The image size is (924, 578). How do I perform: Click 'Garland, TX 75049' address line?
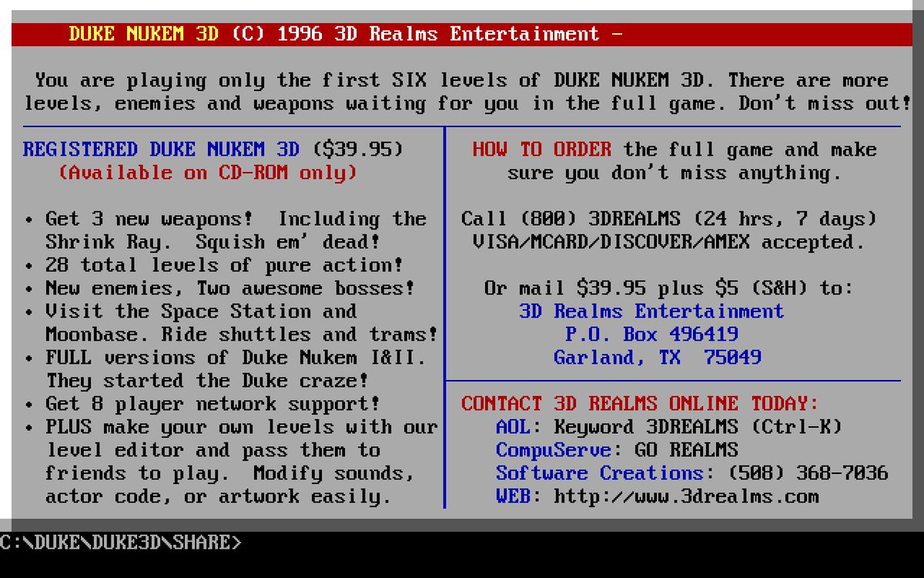658,358
